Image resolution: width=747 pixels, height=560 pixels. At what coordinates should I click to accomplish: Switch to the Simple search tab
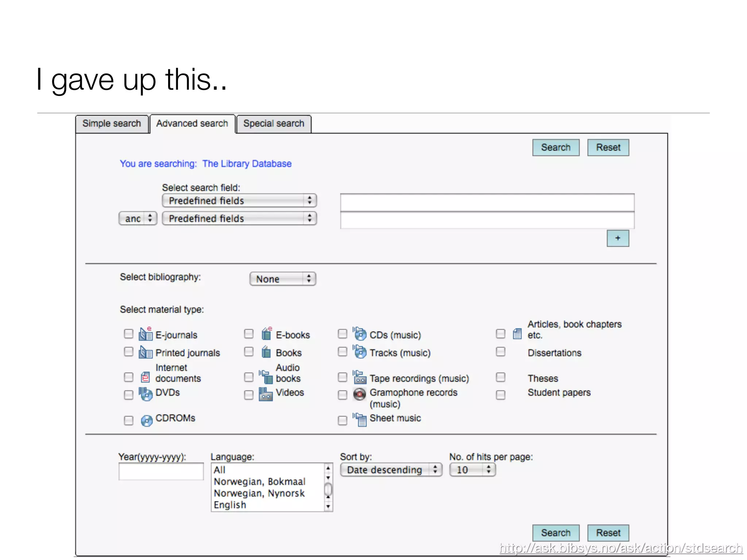tap(112, 124)
